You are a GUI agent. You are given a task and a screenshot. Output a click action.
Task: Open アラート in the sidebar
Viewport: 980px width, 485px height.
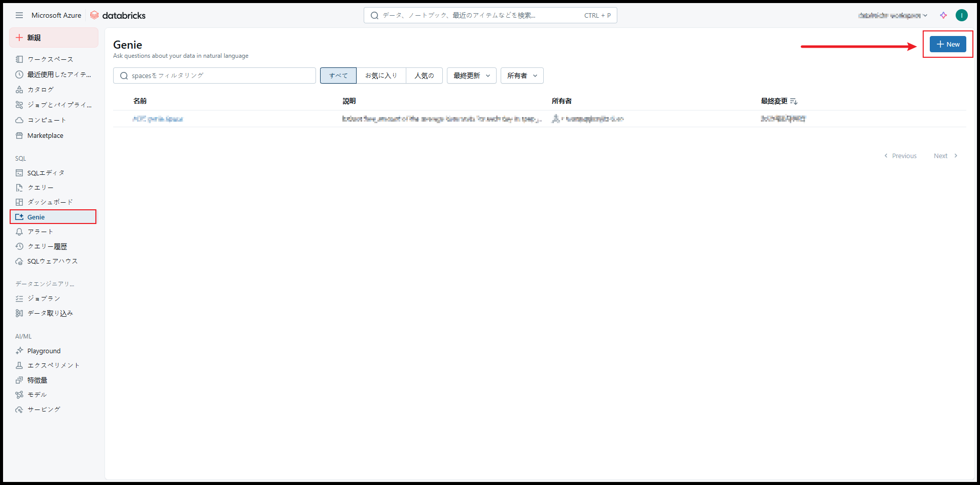click(41, 232)
